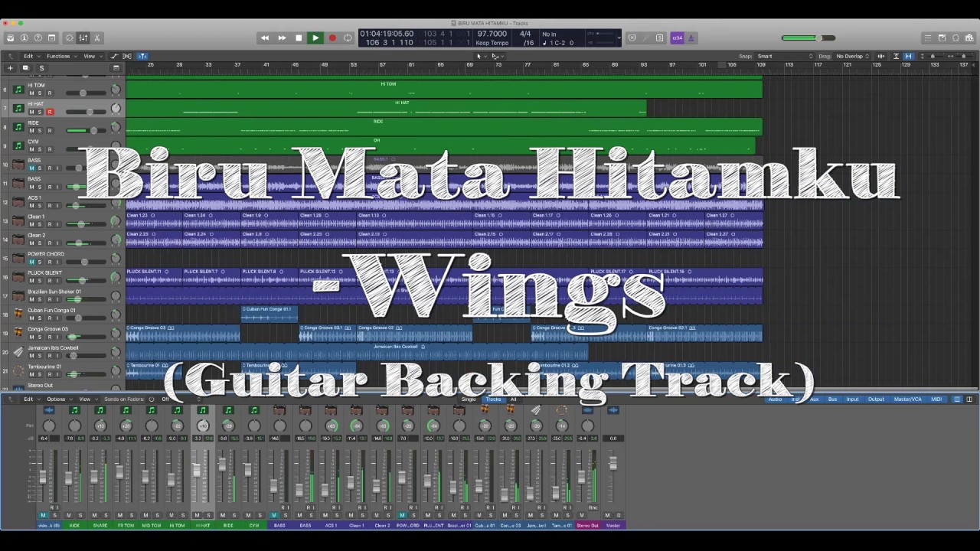Mute the HI TOM track

(31, 93)
